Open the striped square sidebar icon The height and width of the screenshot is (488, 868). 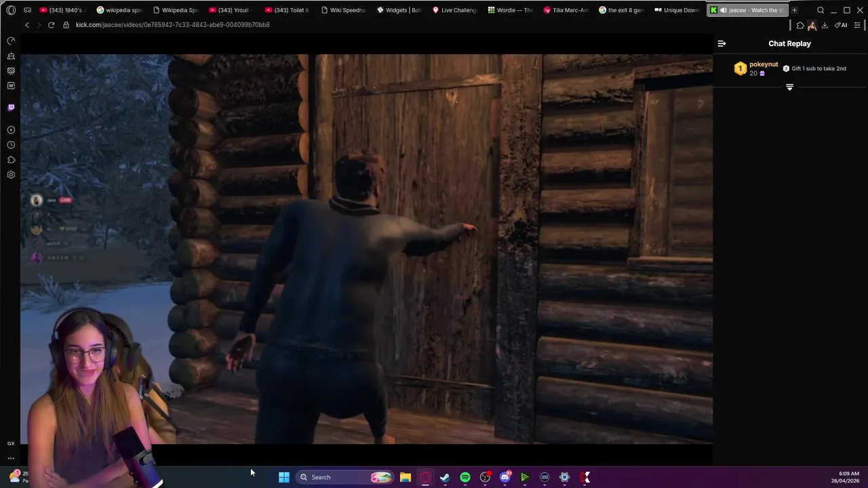click(x=11, y=70)
